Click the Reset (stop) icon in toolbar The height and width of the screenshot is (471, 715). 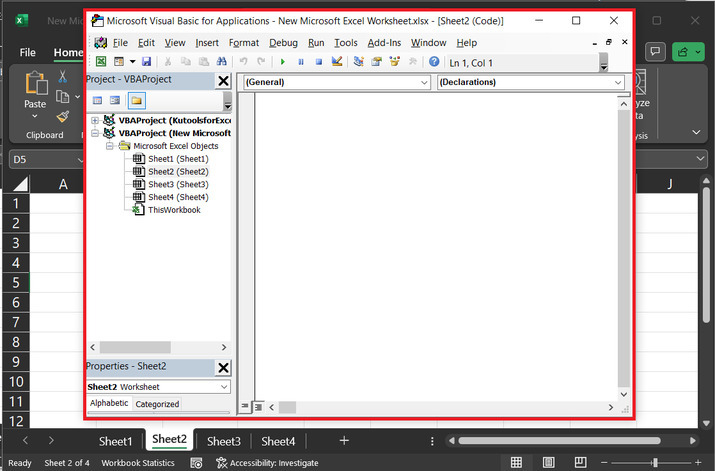point(319,62)
